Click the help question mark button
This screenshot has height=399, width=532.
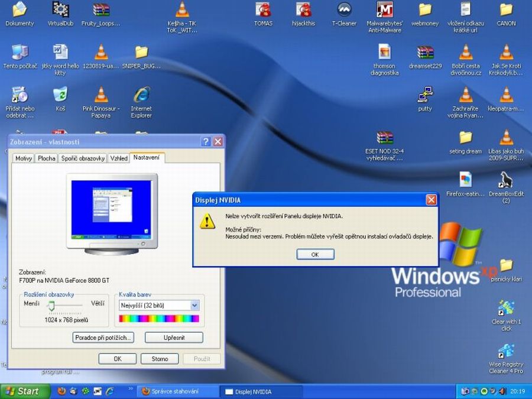pyautogui.click(x=206, y=141)
